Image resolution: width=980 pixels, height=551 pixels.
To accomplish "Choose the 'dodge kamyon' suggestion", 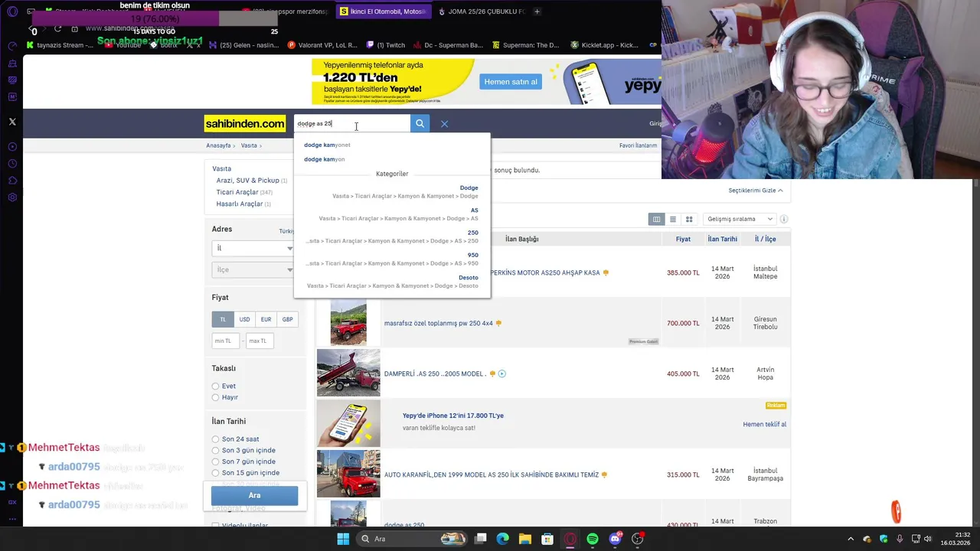I will (324, 159).
